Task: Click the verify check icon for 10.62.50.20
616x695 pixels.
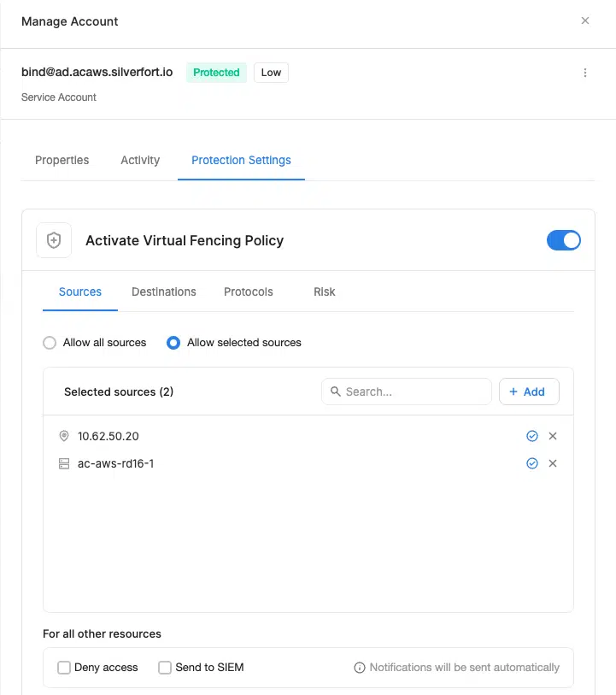Action: pyautogui.click(x=532, y=436)
